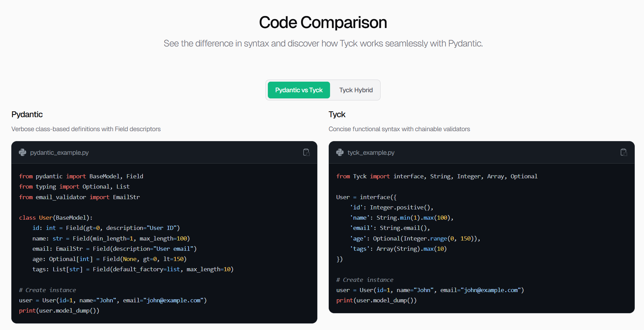Click the subtitle about Tyck working with Pydantic
Image resolution: width=644 pixels, height=330 pixels.
click(323, 44)
